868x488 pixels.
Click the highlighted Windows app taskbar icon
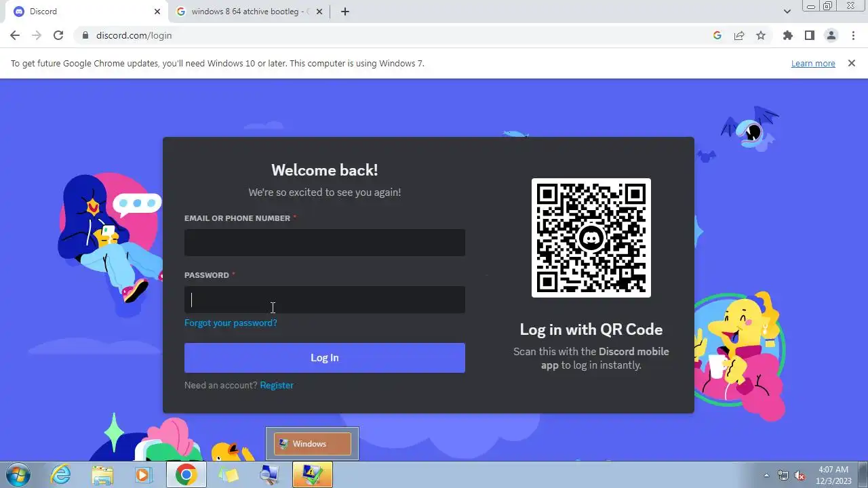click(x=313, y=474)
